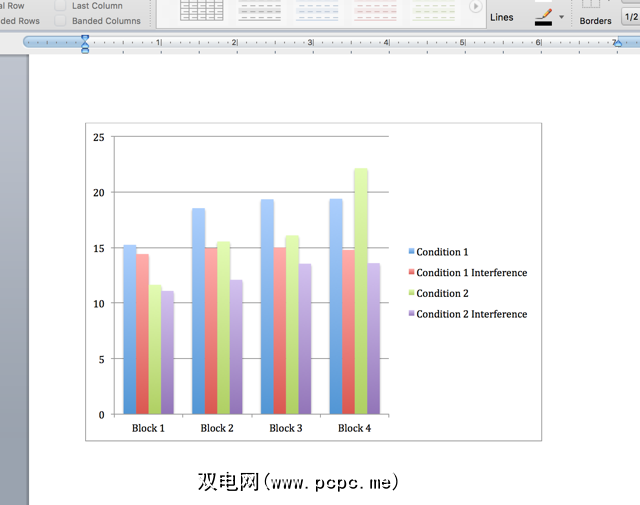Select the red bar in Block 3
The height and width of the screenshot is (505, 640).
[280, 331]
